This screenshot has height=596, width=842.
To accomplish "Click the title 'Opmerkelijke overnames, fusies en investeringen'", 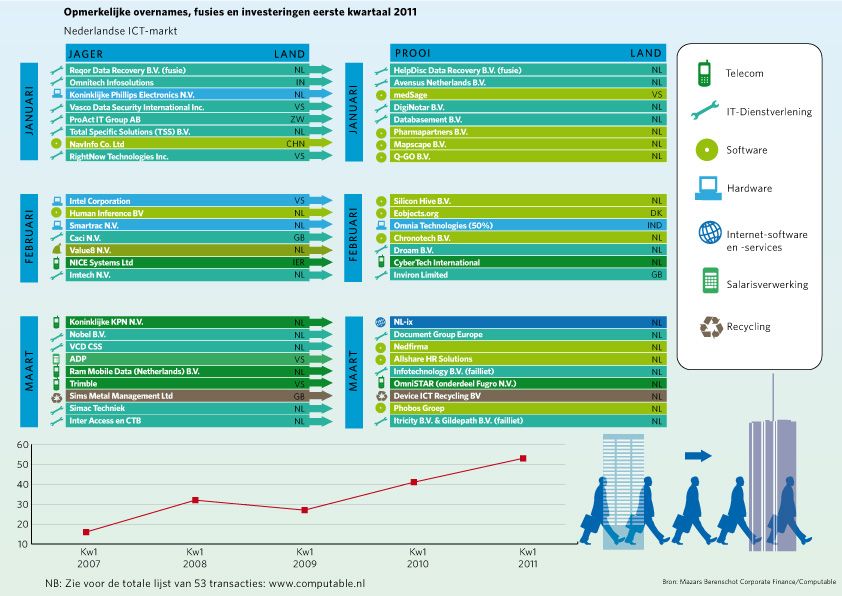I will (x=240, y=12).
